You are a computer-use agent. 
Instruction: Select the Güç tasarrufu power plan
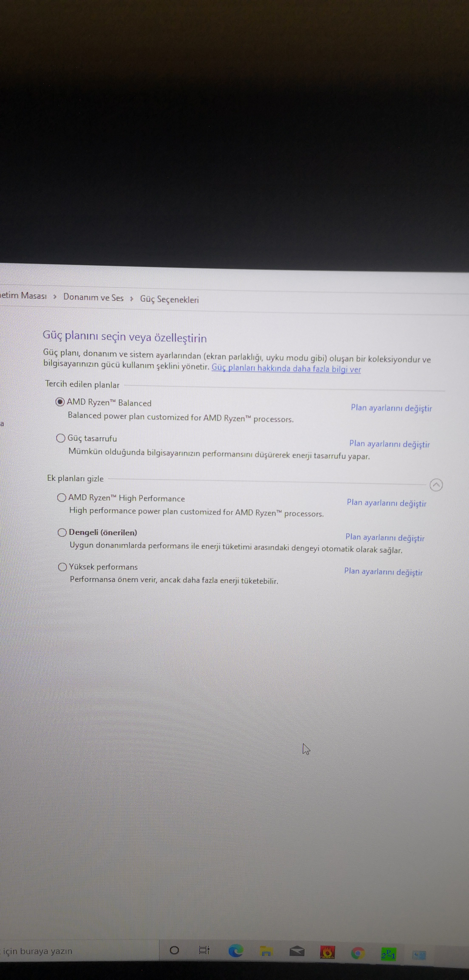click(x=61, y=438)
